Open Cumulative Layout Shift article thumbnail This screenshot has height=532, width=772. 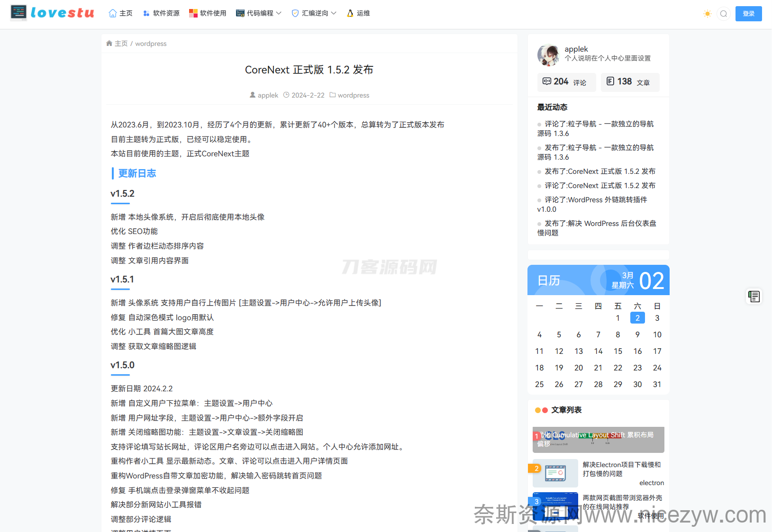pyautogui.click(x=599, y=440)
